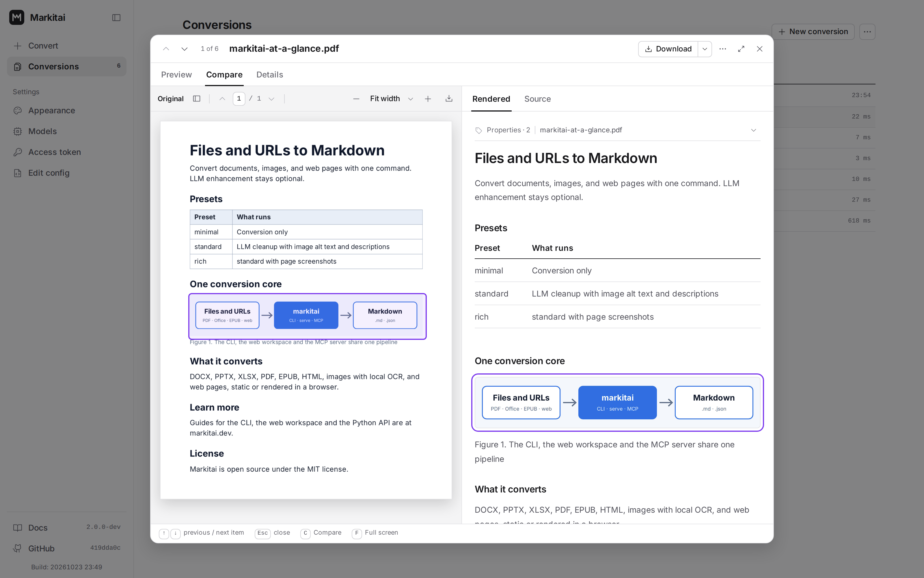Screen dimensions: 924x578
Task: Zoom in the original PDF
Action: [x=428, y=99]
